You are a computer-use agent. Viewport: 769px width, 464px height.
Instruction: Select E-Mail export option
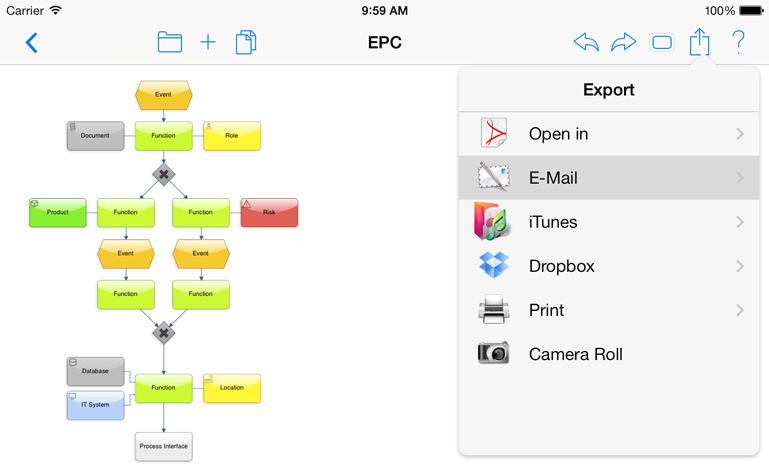click(x=609, y=178)
